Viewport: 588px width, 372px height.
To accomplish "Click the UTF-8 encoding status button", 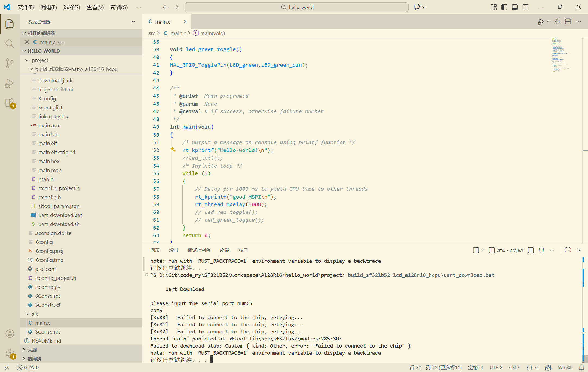I will (x=496, y=367).
